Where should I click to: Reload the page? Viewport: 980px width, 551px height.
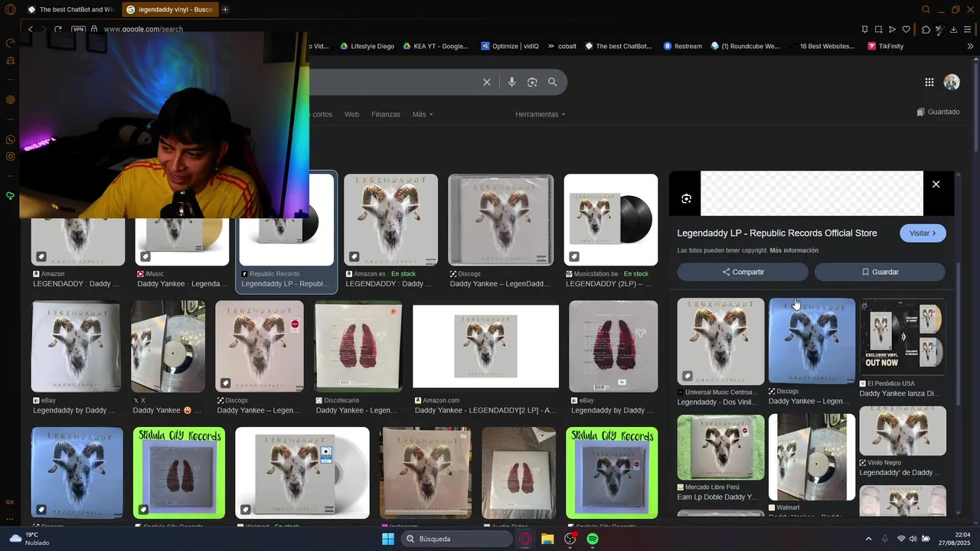pyautogui.click(x=57, y=29)
